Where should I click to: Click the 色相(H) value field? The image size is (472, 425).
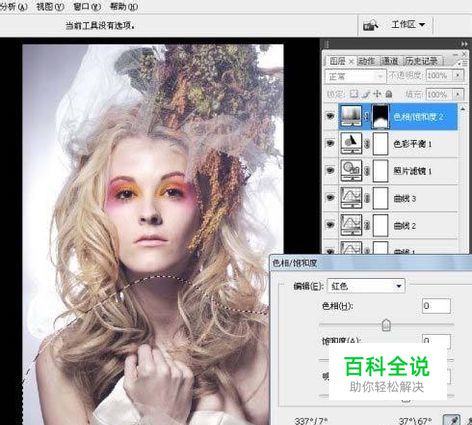(x=436, y=306)
